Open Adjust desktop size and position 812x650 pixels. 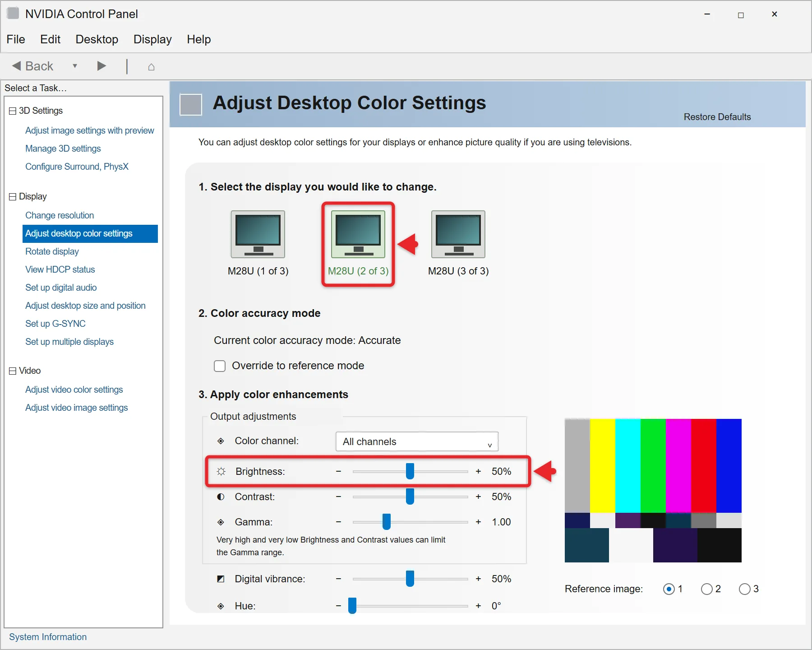tap(85, 306)
